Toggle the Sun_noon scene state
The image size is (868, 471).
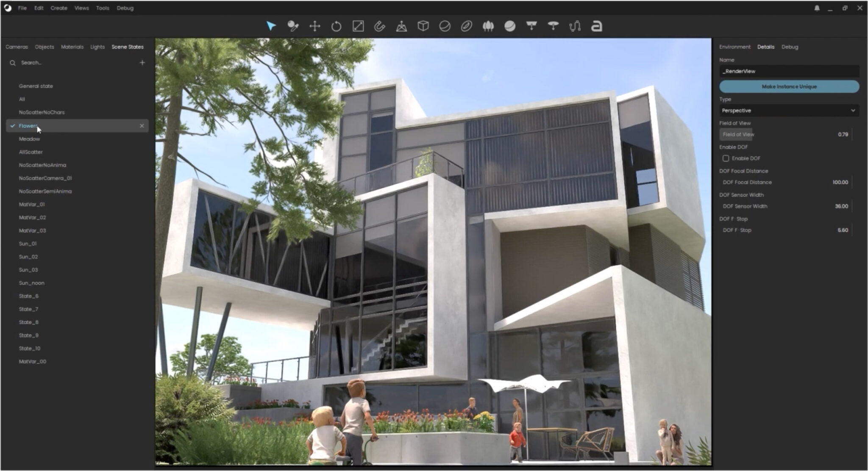(32, 283)
